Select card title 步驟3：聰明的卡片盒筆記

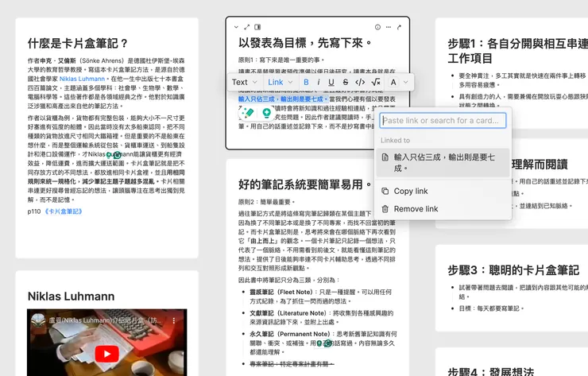tap(513, 270)
